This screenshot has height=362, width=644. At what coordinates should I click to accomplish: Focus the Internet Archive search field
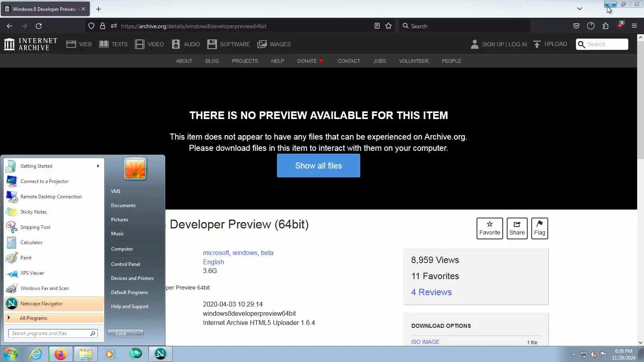click(602, 44)
